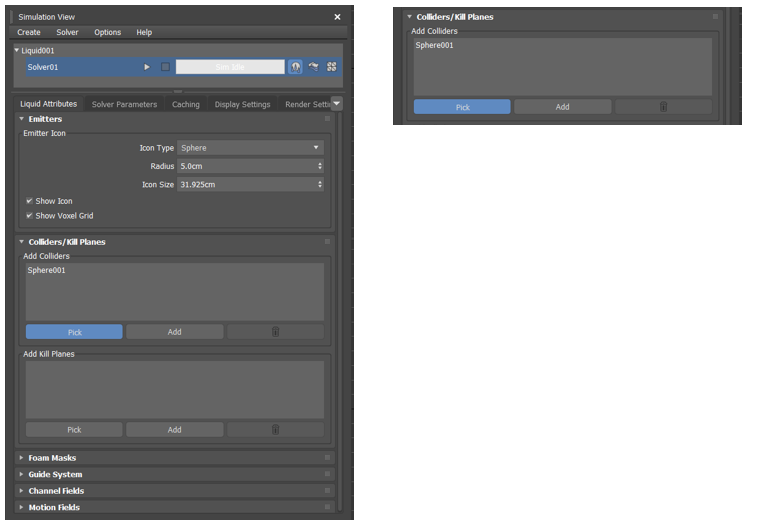
Task: Open the tab overflow arrow beside Render Settings
Action: pyautogui.click(x=336, y=104)
